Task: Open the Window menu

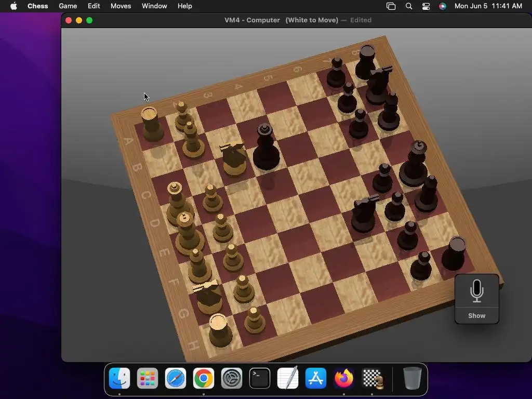Action: (x=154, y=6)
